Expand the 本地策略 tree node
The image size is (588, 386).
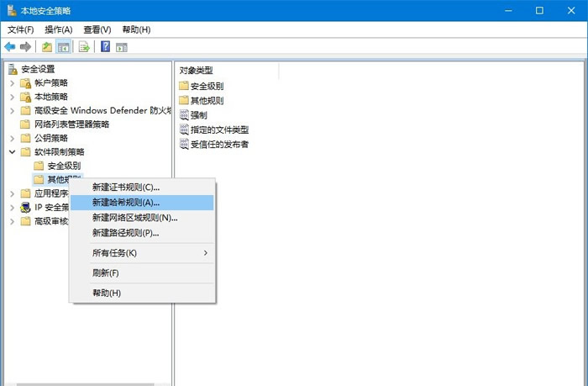pos(12,97)
